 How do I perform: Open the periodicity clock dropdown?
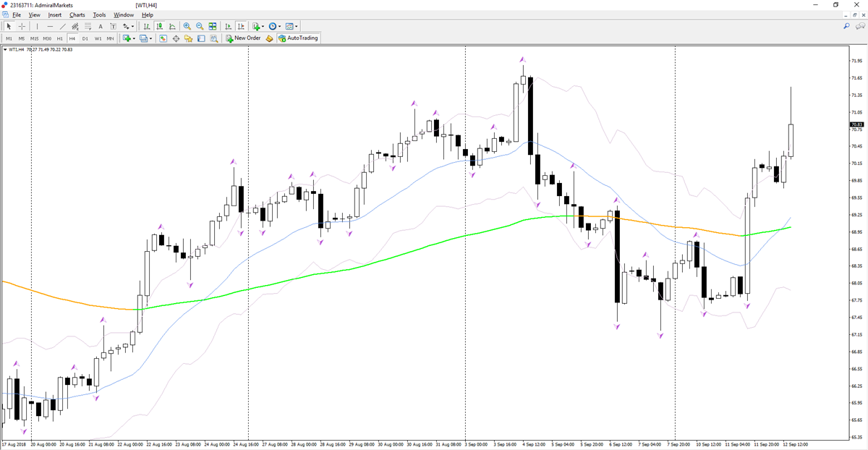pyautogui.click(x=279, y=26)
